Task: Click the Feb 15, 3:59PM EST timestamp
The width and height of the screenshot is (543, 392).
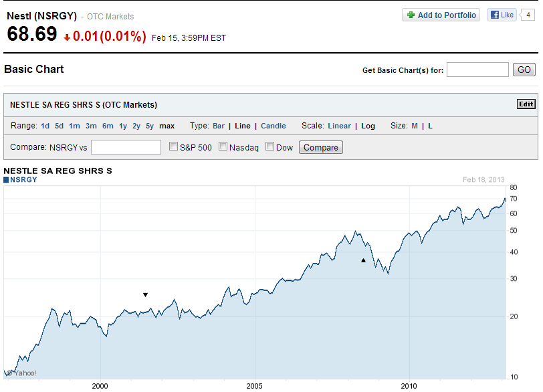Action: (x=189, y=38)
